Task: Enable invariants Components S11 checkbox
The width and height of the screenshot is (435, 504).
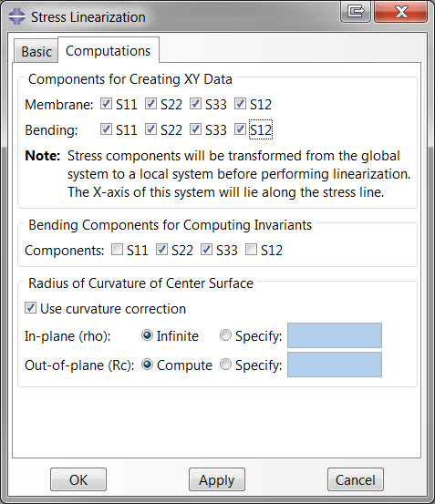Action: click(117, 250)
